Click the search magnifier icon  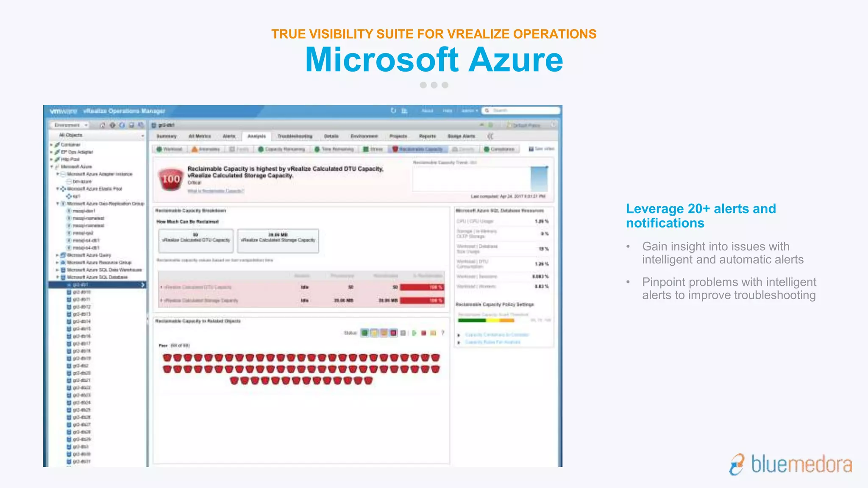487,111
